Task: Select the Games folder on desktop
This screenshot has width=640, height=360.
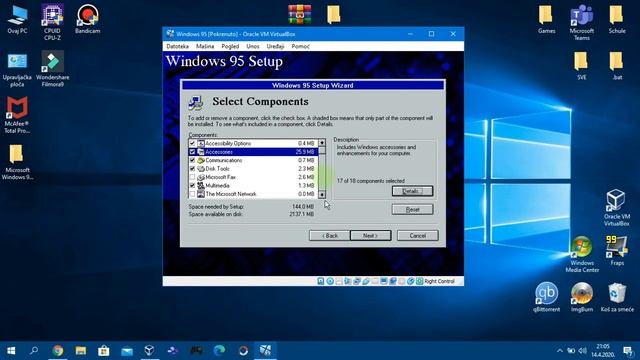Action: (546, 20)
